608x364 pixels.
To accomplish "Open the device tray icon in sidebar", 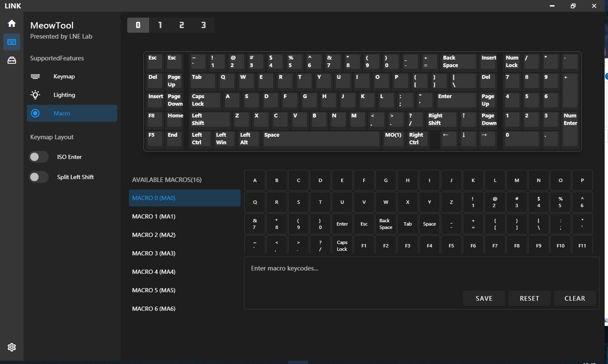I will tap(12, 61).
